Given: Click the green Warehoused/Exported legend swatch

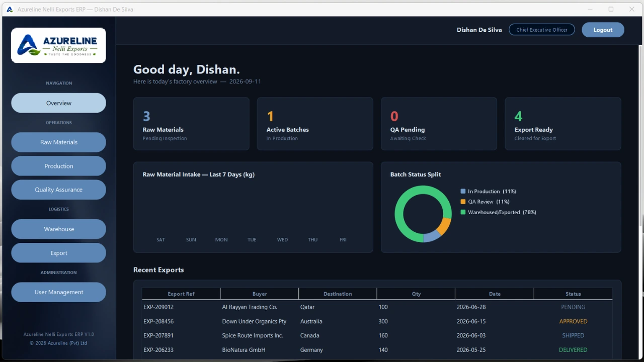Looking at the screenshot, I should (x=463, y=212).
